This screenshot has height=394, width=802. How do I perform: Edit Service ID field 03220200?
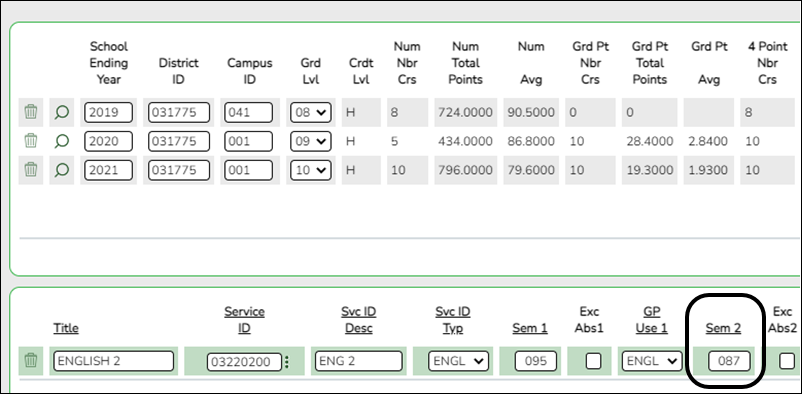pos(244,362)
